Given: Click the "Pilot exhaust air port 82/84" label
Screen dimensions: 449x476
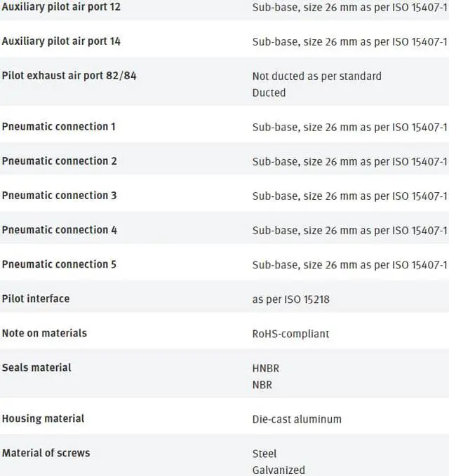Looking at the screenshot, I should 69,75.
